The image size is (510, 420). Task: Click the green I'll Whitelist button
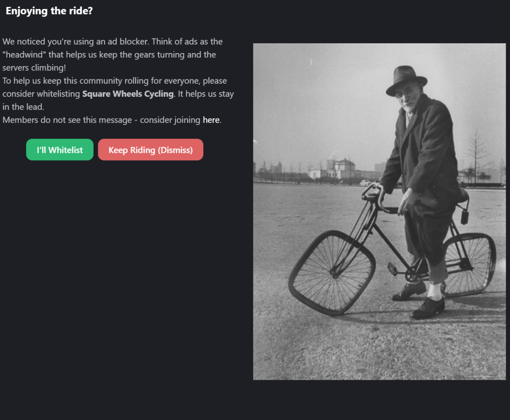tap(59, 150)
